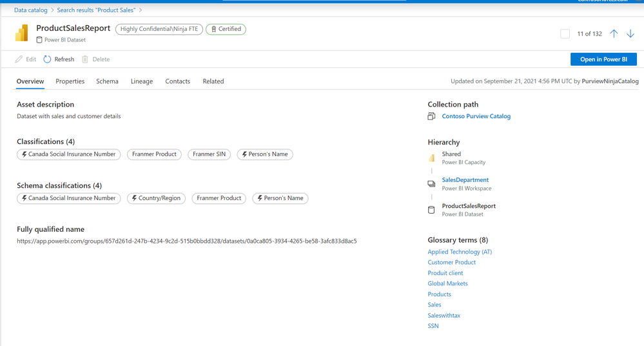The image size is (644, 346).
Task: Click Dataset with sales and customer details description
Action: click(x=69, y=116)
